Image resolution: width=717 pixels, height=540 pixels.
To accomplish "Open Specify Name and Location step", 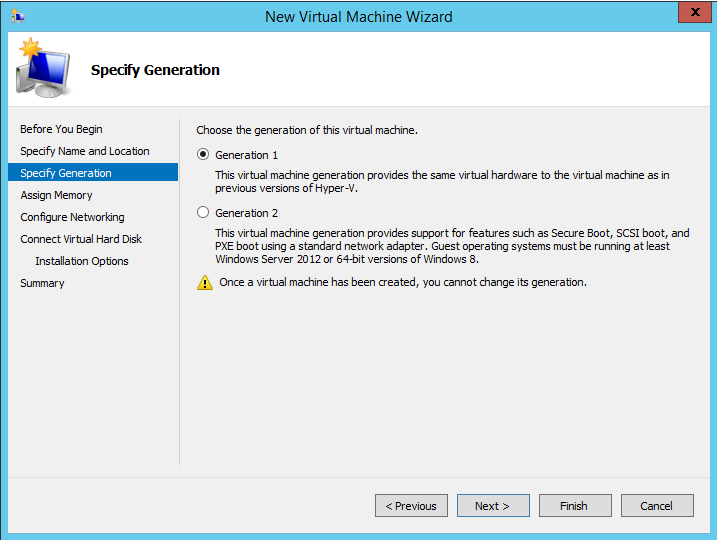I will point(85,151).
